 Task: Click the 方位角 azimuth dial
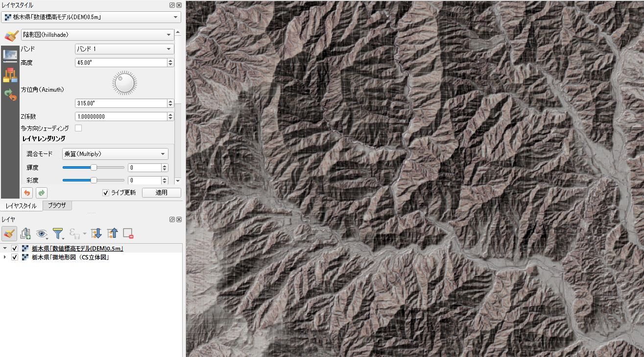124,83
